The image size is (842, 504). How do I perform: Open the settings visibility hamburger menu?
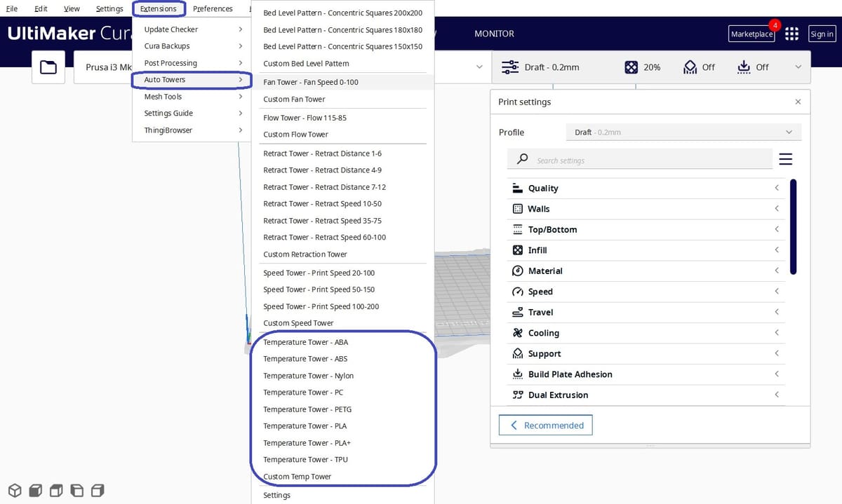(x=786, y=159)
